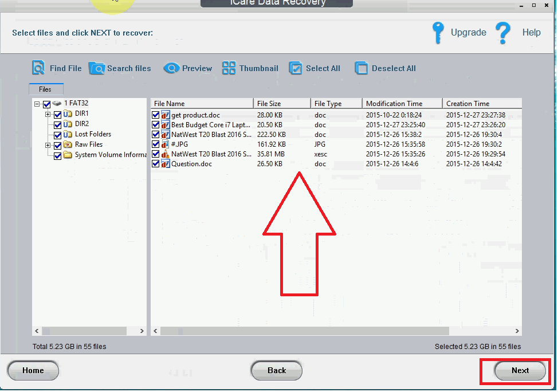Screen dimensions: 558x392
Task: Uncheck the Raw Files folder
Action: [57, 144]
